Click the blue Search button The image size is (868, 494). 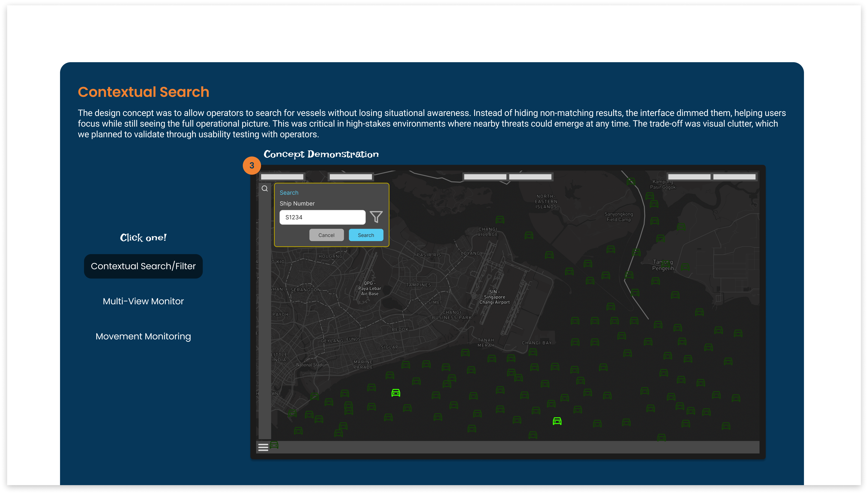click(x=366, y=235)
